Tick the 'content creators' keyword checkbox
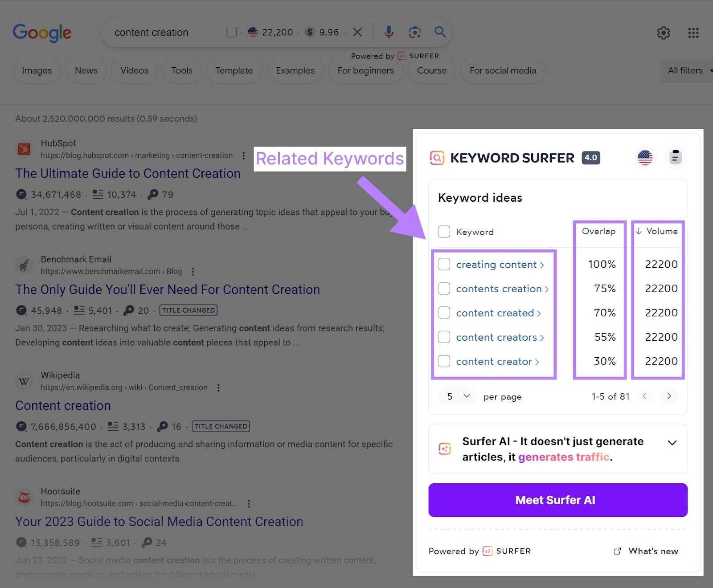The image size is (713, 588). tap(444, 337)
